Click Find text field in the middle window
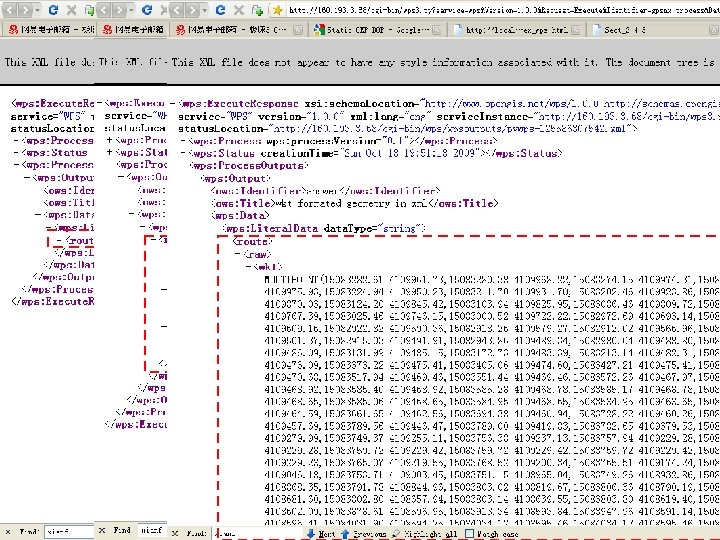The image size is (720, 540). [x=153, y=530]
